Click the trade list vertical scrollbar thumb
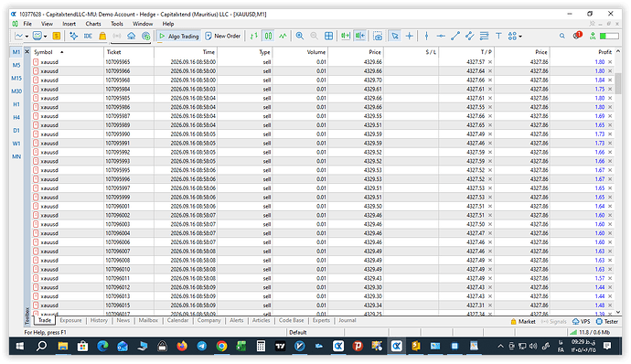Screen dimensions: 631x364 (617, 83)
